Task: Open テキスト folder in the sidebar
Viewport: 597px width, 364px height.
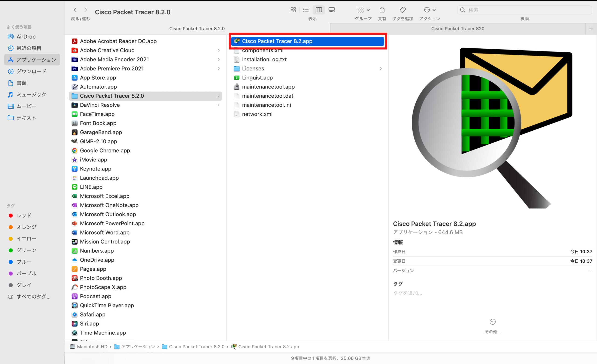Action: pyautogui.click(x=32, y=118)
